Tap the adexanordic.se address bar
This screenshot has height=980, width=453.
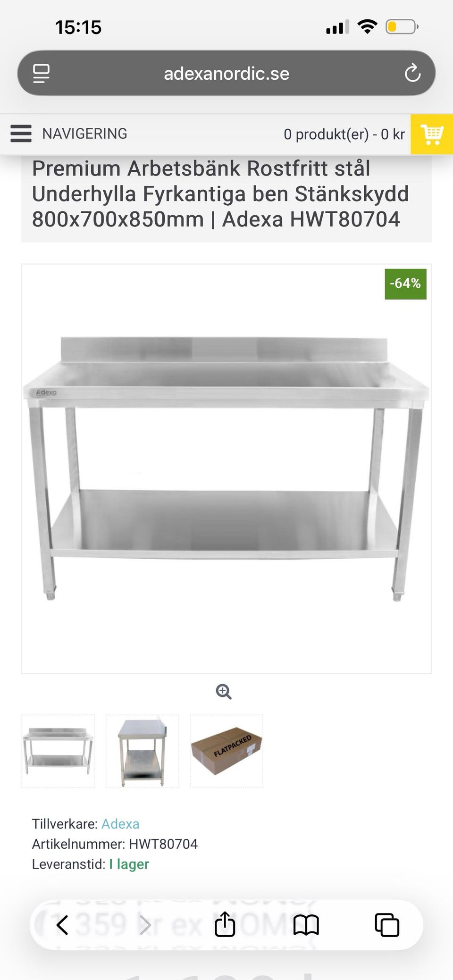tap(226, 73)
